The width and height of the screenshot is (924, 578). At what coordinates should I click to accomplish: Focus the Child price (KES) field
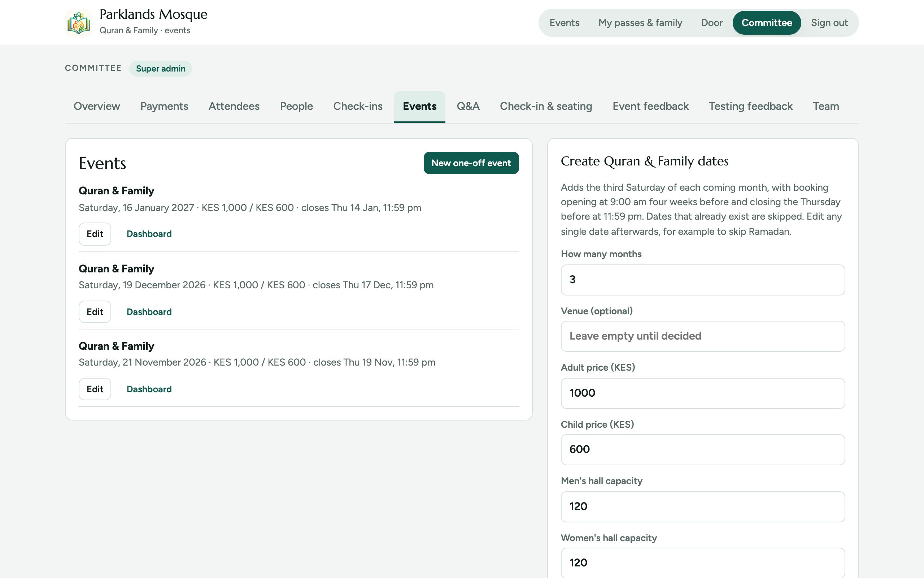point(702,449)
